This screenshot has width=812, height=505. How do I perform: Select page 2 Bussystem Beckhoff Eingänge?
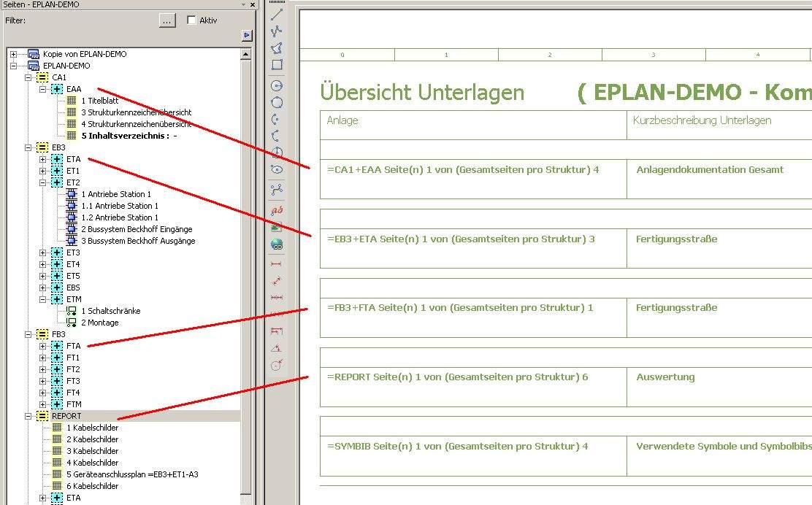coord(137,229)
